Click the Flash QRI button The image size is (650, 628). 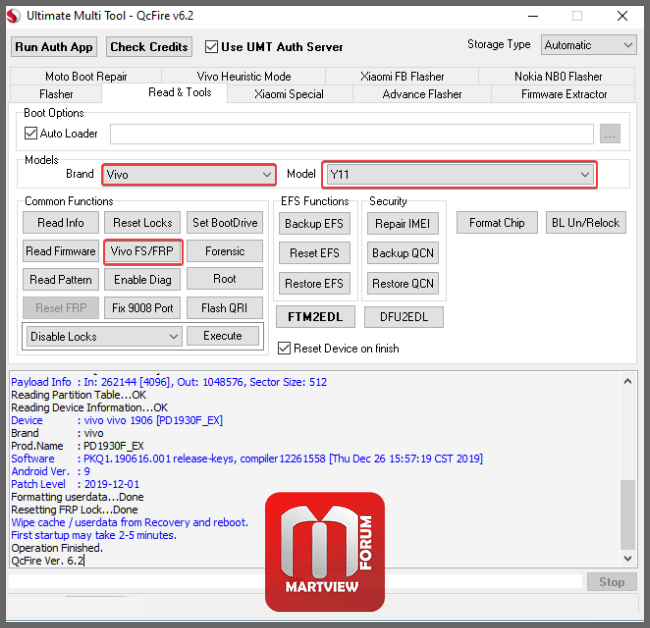(x=225, y=308)
